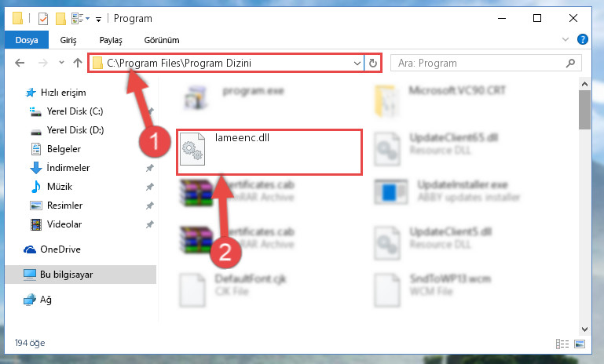Click the search magnifier icon

(x=570, y=63)
